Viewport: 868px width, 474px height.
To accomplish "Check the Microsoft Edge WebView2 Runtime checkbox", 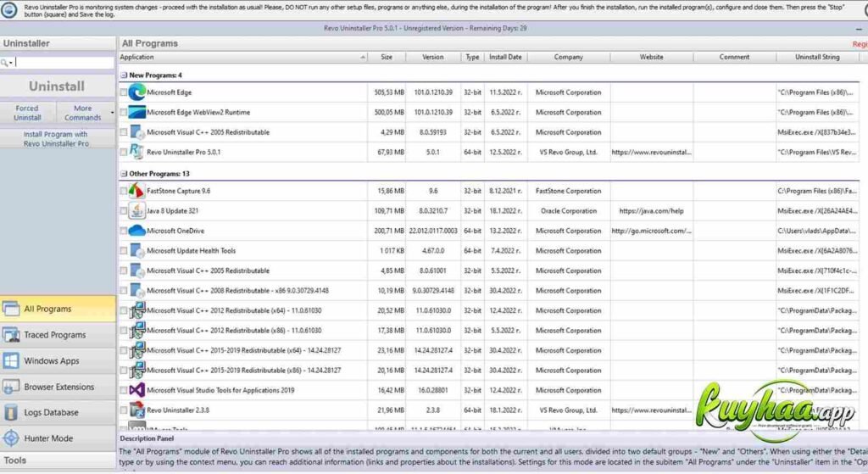I will 124,113.
